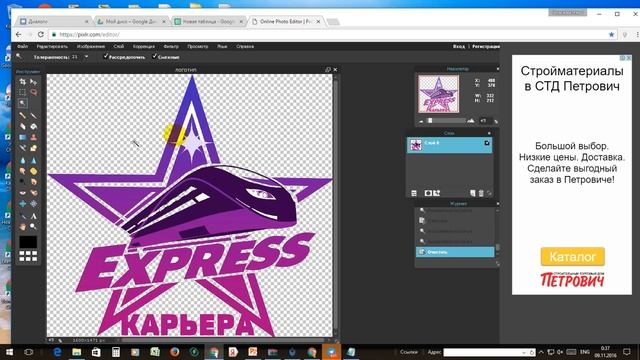
Task: Select the Magic Wand tool
Action: [23, 103]
